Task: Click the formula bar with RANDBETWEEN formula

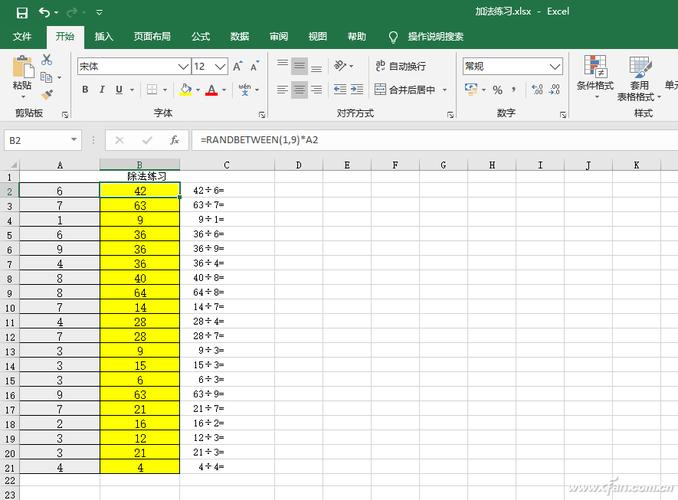Action: [435, 140]
